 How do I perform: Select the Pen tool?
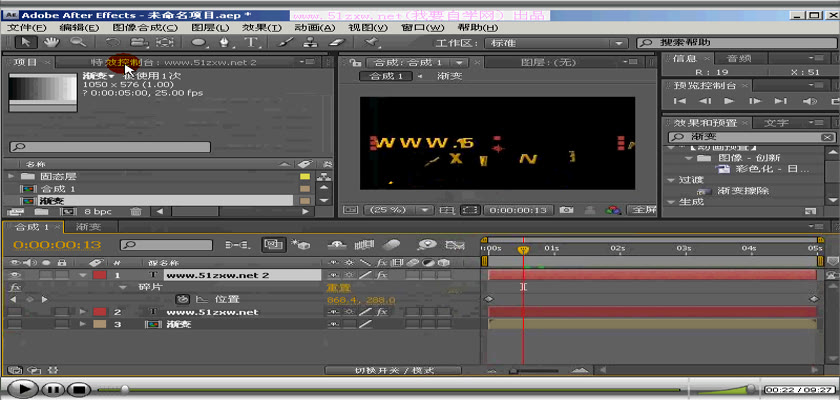[225, 42]
